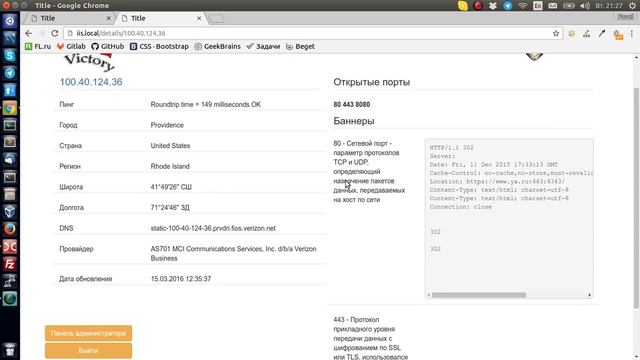Open the Chrome three-dot menu
This screenshot has height=360, width=640.
click(x=632, y=34)
